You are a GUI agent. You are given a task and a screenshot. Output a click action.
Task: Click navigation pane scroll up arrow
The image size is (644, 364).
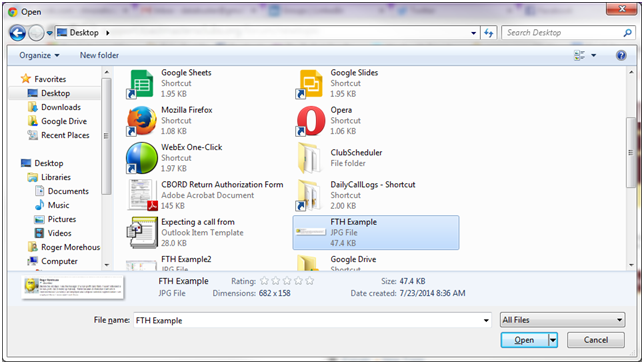106,72
